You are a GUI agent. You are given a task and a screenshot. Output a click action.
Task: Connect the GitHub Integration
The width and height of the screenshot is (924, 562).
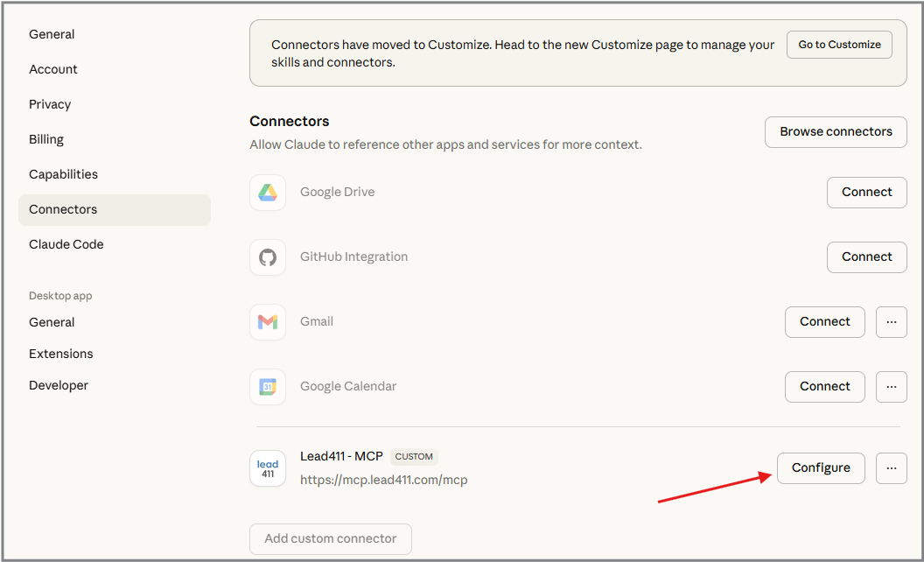tap(866, 257)
